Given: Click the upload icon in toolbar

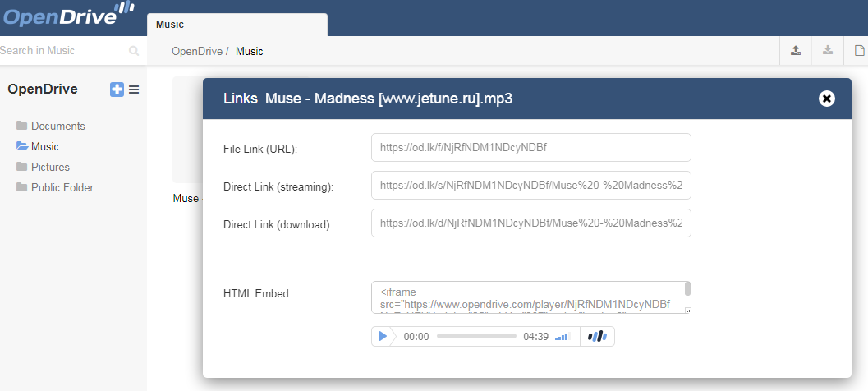Looking at the screenshot, I should [x=796, y=51].
